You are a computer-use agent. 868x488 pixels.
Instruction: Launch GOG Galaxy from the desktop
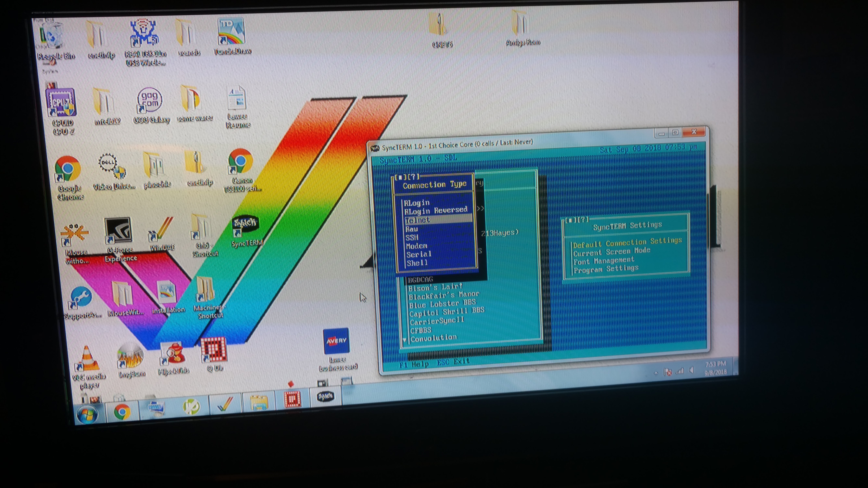coord(151,105)
